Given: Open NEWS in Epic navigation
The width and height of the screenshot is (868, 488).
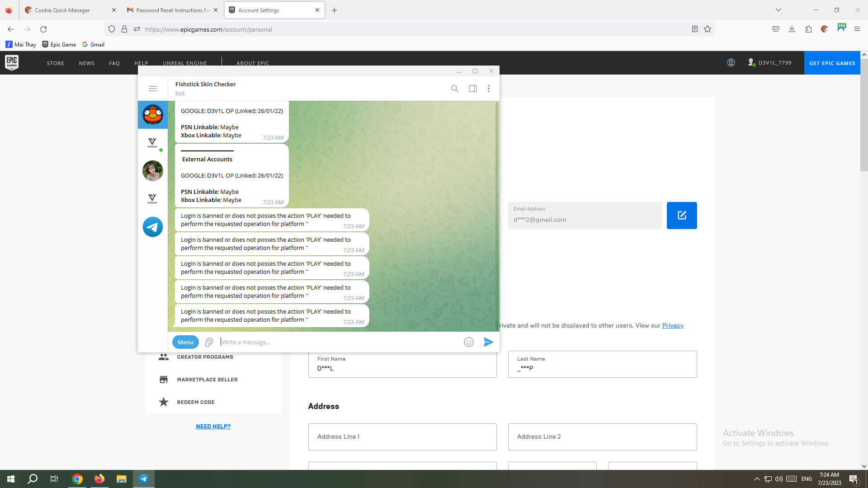Looking at the screenshot, I should click(87, 63).
